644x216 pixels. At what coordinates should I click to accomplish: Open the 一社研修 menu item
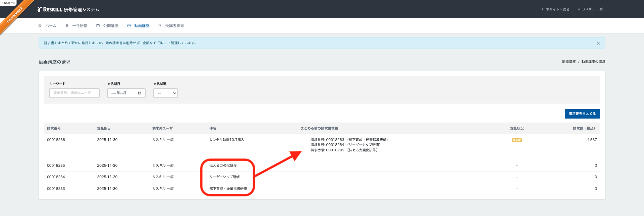[x=80, y=26]
